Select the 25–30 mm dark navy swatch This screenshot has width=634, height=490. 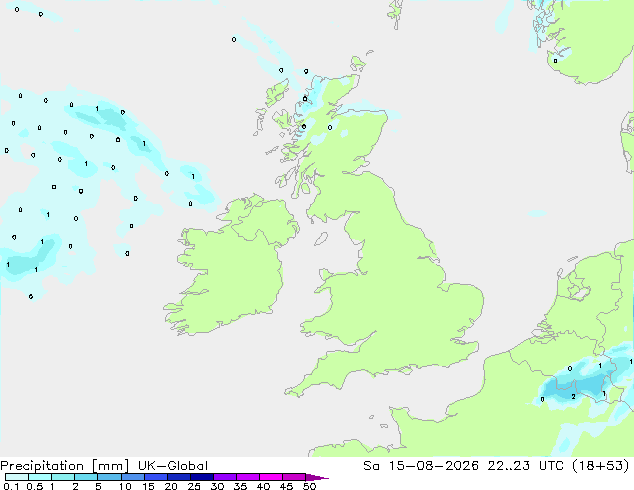(x=201, y=477)
